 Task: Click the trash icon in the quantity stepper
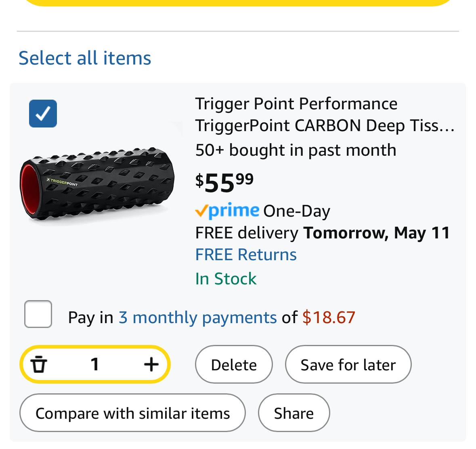pyautogui.click(x=39, y=364)
